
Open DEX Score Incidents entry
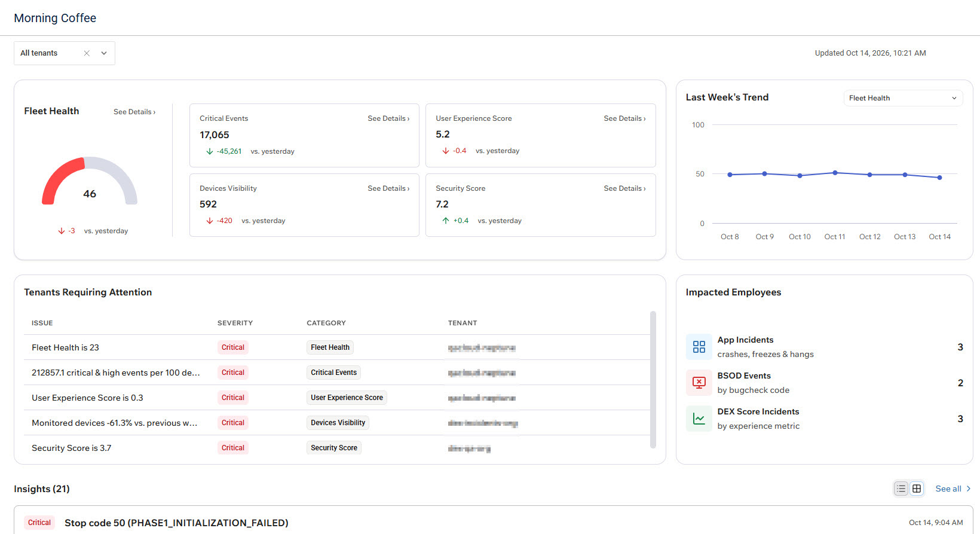[x=825, y=419]
